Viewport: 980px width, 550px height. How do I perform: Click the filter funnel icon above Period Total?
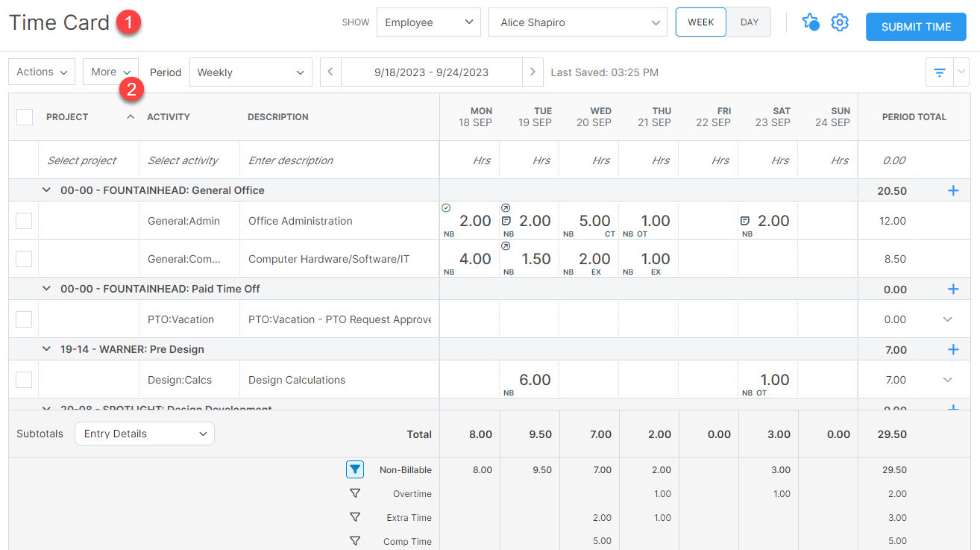pyautogui.click(x=938, y=72)
